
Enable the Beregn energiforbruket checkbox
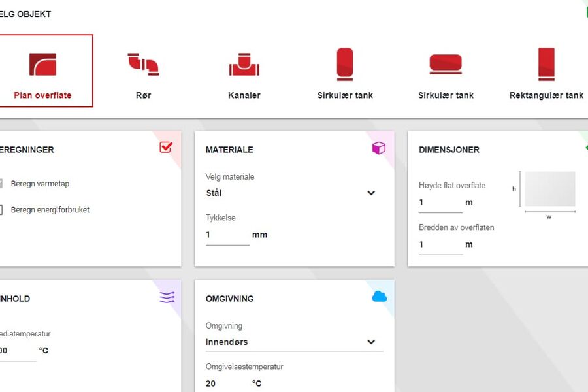click(1, 210)
